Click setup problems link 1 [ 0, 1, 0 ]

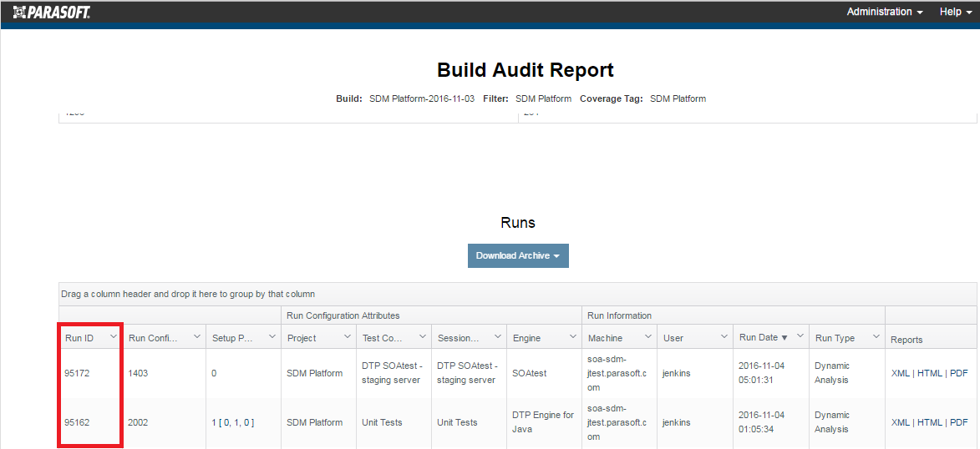(x=233, y=422)
